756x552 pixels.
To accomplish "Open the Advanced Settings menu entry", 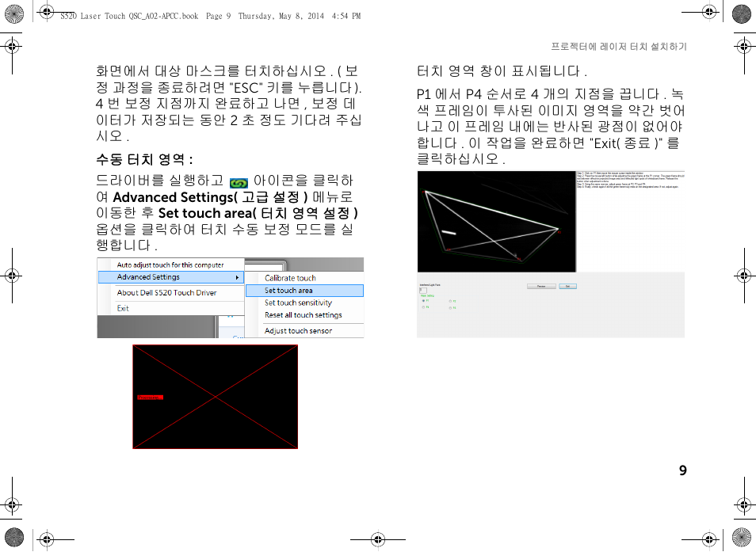I will (171, 277).
